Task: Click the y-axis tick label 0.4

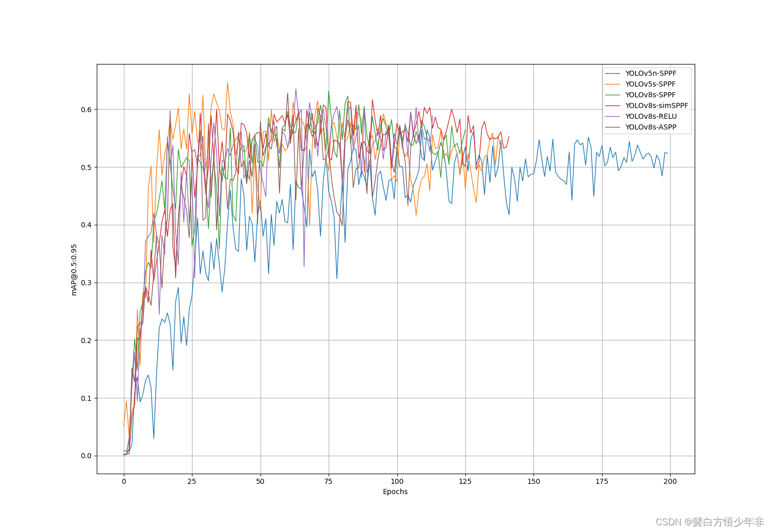Action: tap(86, 225)
